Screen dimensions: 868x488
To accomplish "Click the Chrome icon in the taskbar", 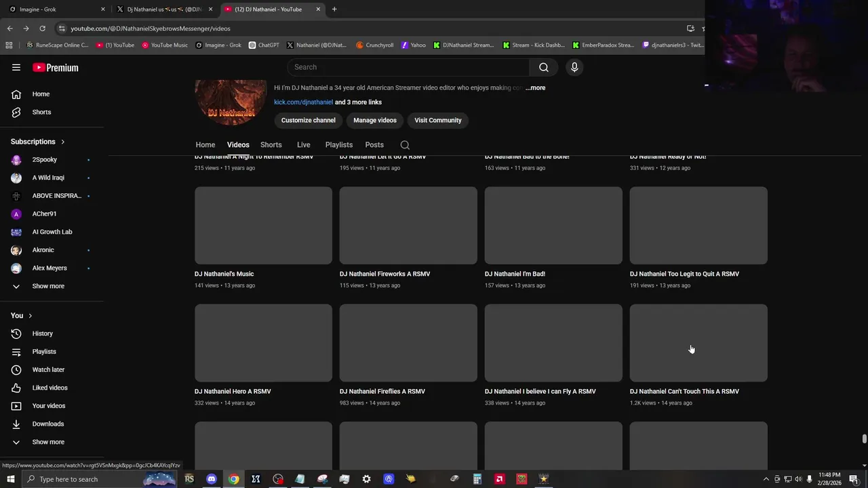I will click(x=233, y=479).
